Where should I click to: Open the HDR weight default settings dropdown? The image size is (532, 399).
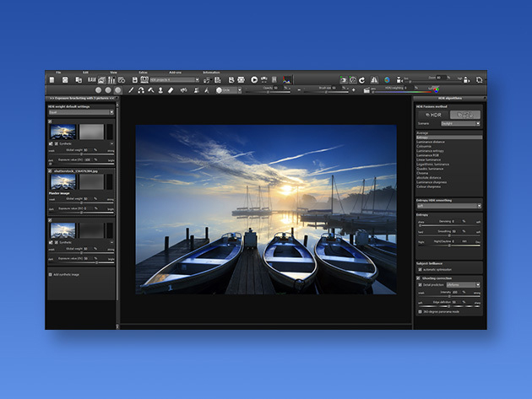[x=81, y=112]
